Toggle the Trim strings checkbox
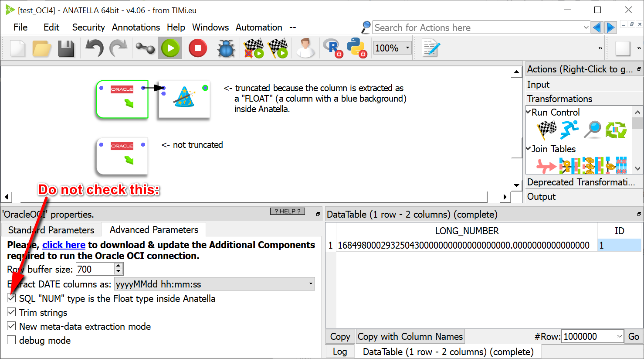Image resolution: width=644 pixels, height=359 pixels. click(x=12, y=312)
